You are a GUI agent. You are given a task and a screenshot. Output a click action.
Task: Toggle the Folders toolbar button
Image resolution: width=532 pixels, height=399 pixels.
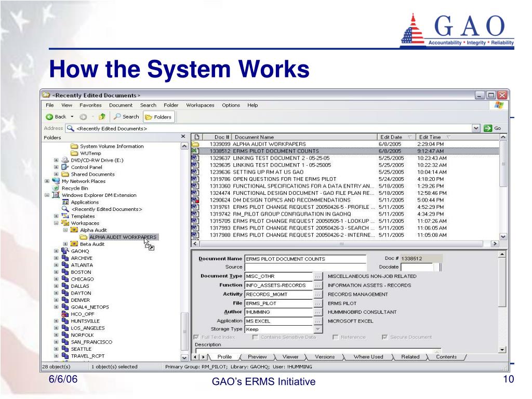[158, 117]
